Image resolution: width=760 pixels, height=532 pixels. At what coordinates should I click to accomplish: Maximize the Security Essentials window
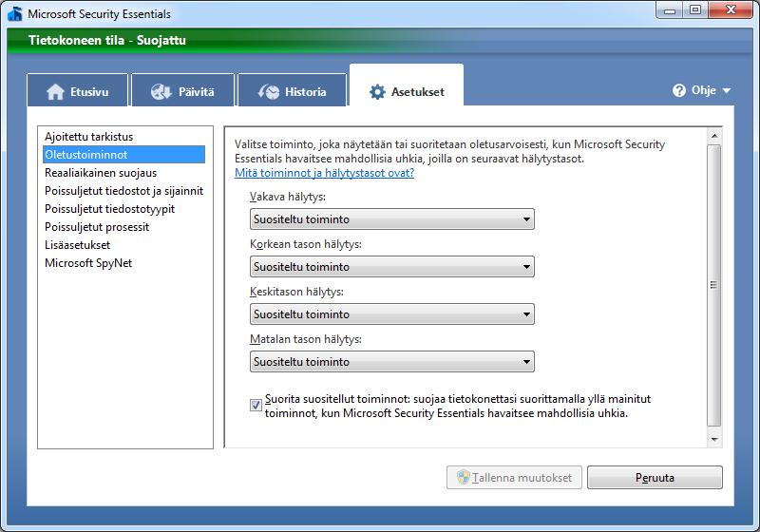click(x=695, y=10)
